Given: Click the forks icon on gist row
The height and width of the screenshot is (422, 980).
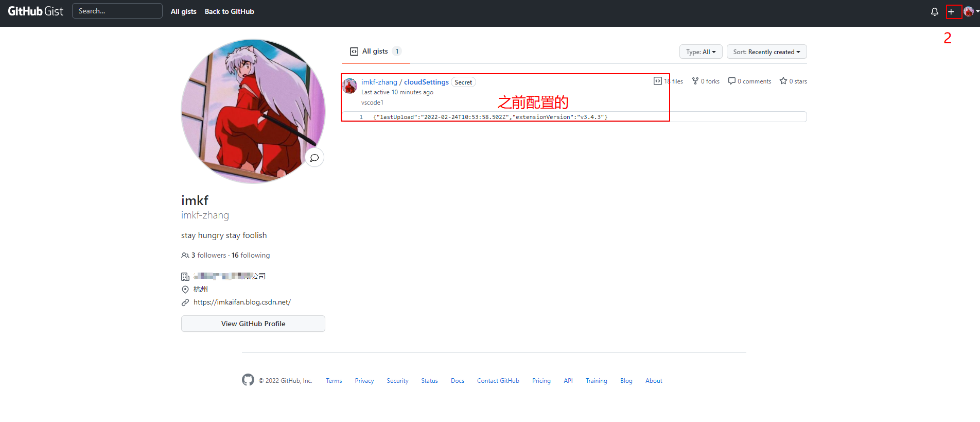Looking at the screenshot, I should point(695,81).
